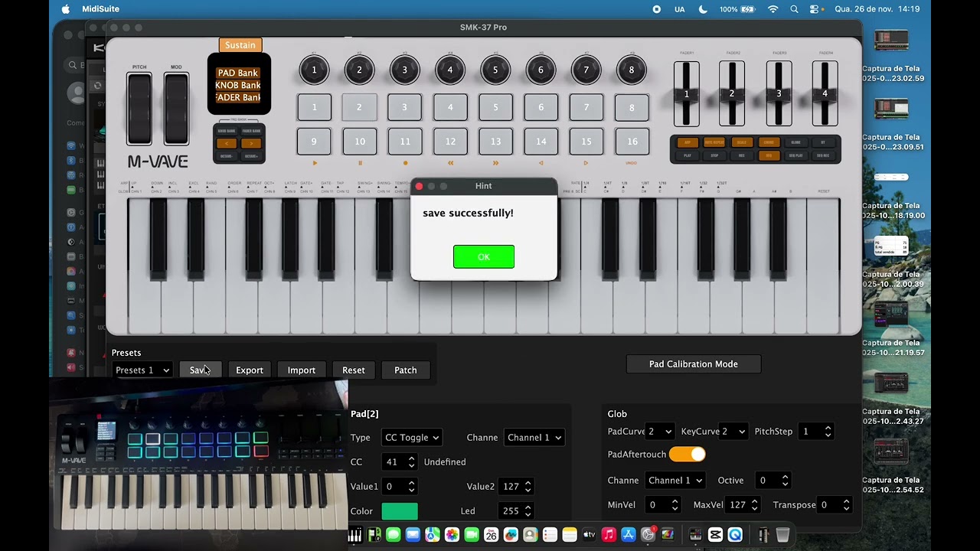Toggle the SEQ PLAY button

tap(796, 155)
